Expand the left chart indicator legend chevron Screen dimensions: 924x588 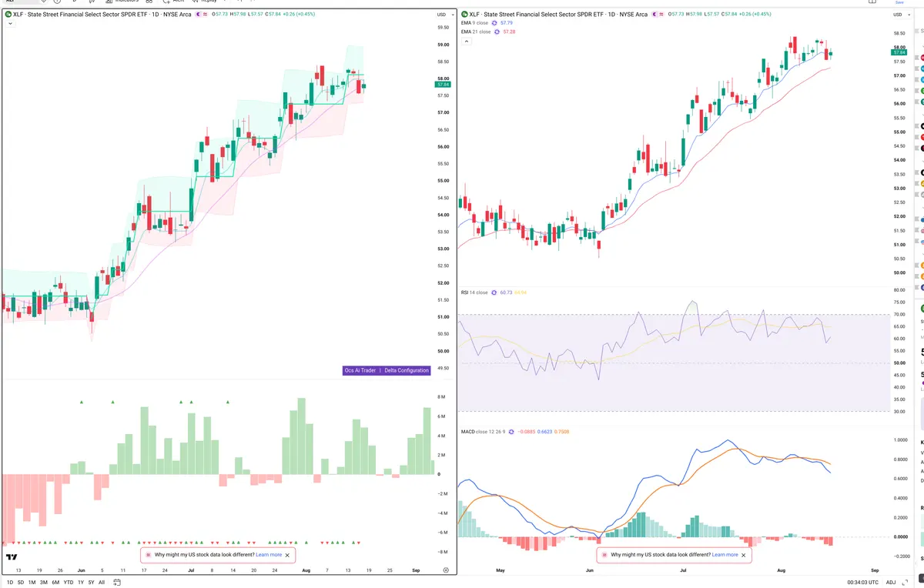[9, 24]
